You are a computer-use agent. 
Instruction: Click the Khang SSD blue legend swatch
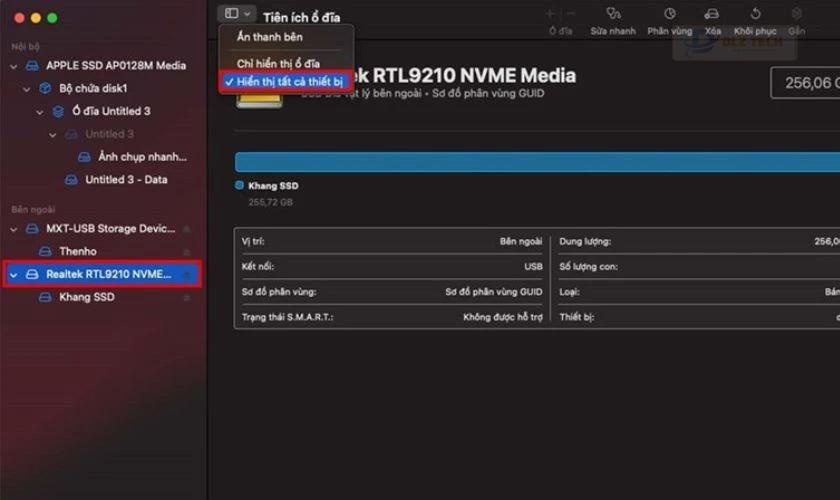point(239,186)
